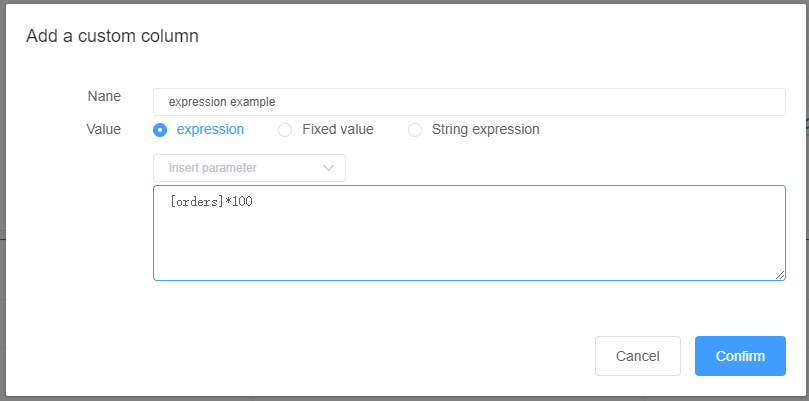The width and height of the screenshot is (809, 401).
Task: Click the Fixed value label text
Action: tap(338, 129)
